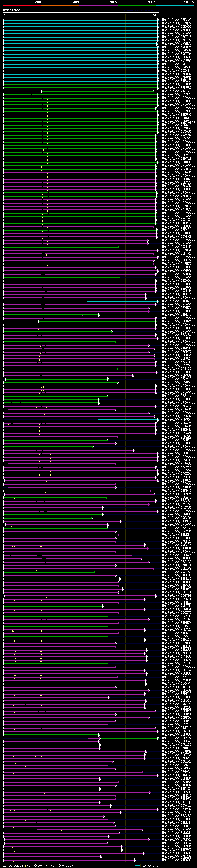This screenshot has width=197, height=868.
Task: Select label UniRef100_A7J0B0
Action: click(x=176, y=172)
